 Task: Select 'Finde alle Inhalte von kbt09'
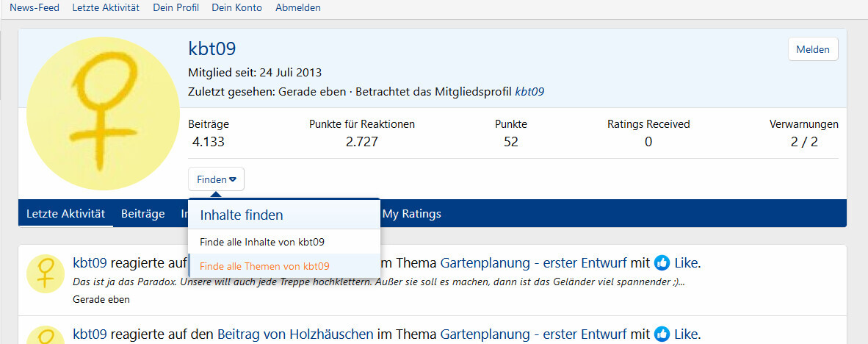click(x=262, y=241)
